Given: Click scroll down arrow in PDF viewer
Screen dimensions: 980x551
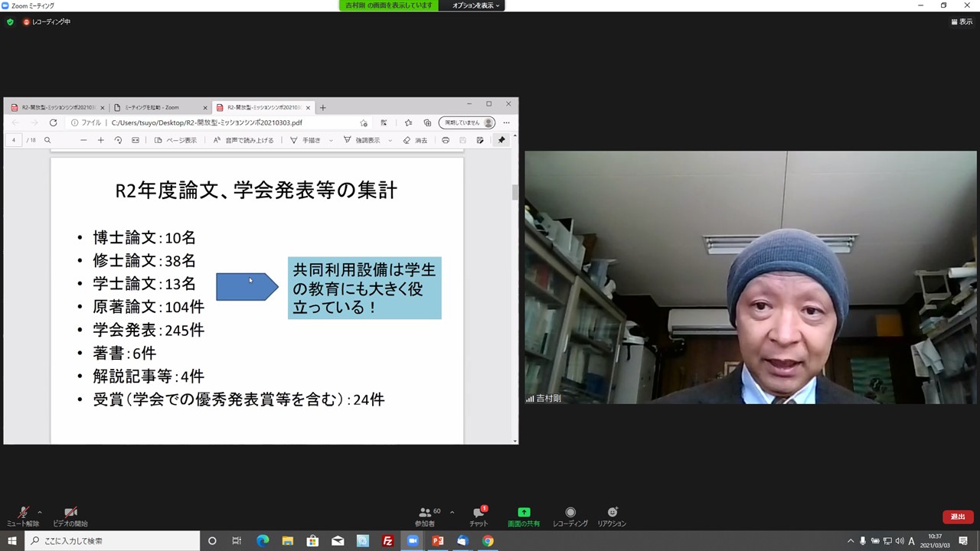Looking at the screenshot, I should 515,441.
